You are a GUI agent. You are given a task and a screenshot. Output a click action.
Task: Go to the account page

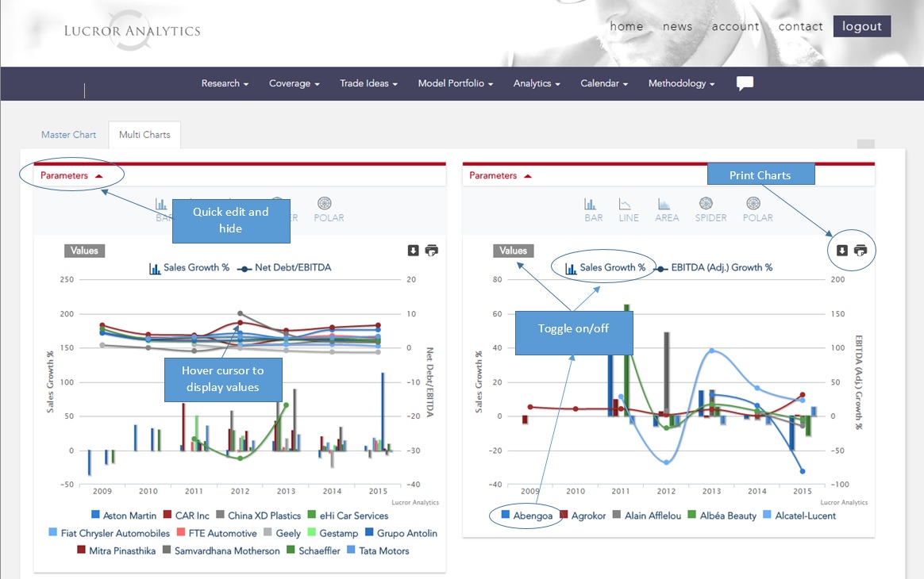click(735, 26)
